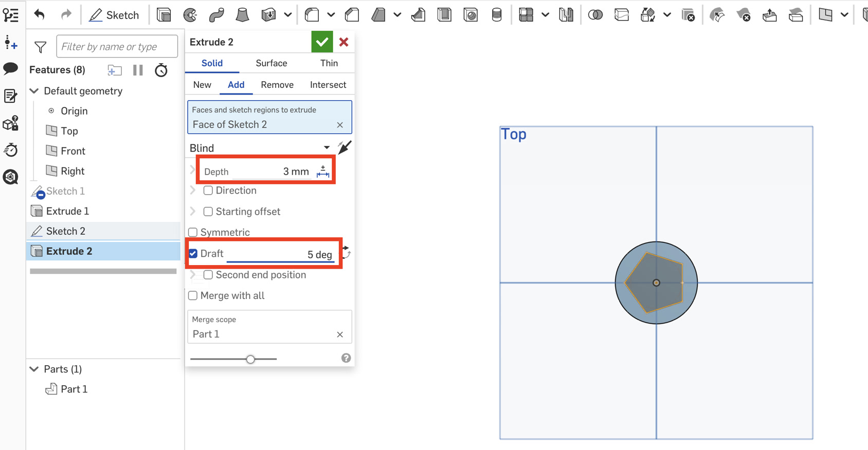Select the Loft tool

242,15
